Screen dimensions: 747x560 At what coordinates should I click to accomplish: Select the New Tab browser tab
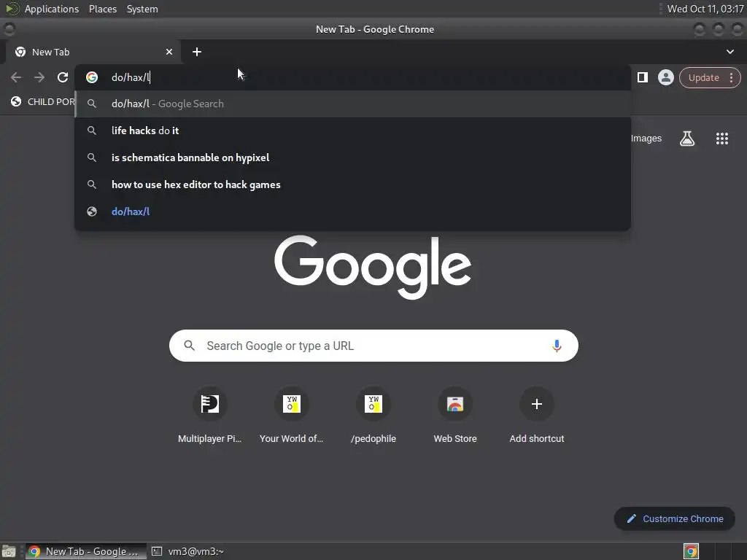(x=93, y=52)
